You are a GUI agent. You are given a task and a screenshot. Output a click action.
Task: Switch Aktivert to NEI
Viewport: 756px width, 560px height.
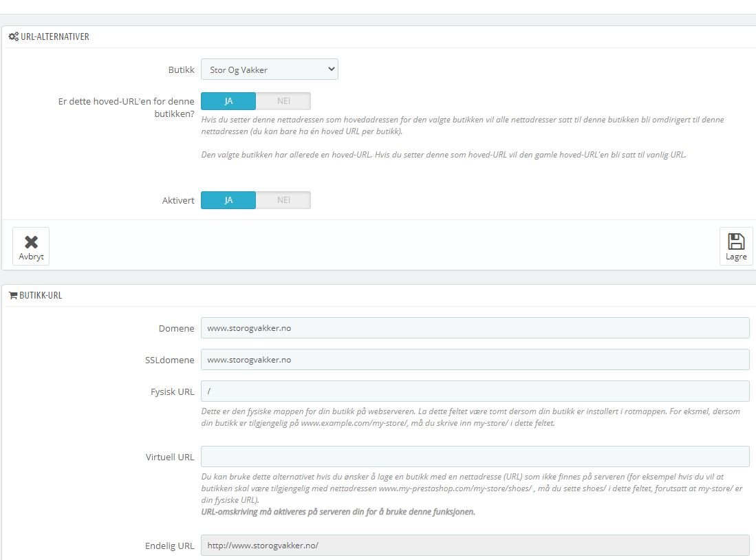(x=283, y=200)
